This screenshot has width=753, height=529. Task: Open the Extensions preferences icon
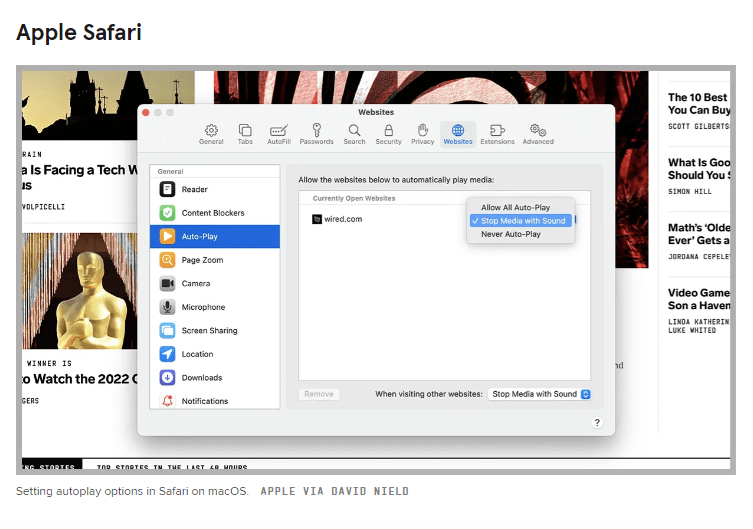pos(497,131)
